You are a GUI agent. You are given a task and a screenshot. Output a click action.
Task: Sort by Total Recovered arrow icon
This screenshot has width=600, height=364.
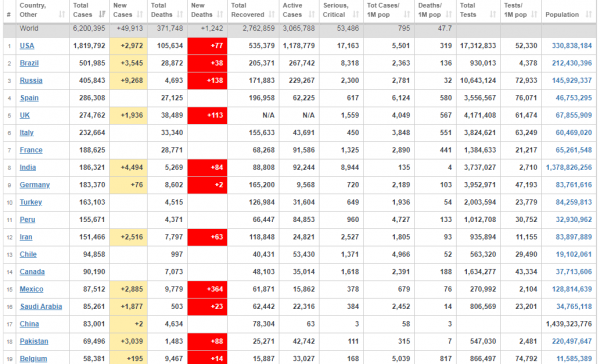[x=272, y=15]
